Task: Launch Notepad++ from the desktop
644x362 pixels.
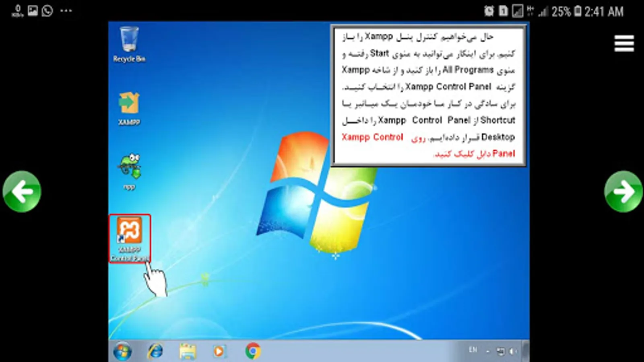Action: (x=129, y=171)
